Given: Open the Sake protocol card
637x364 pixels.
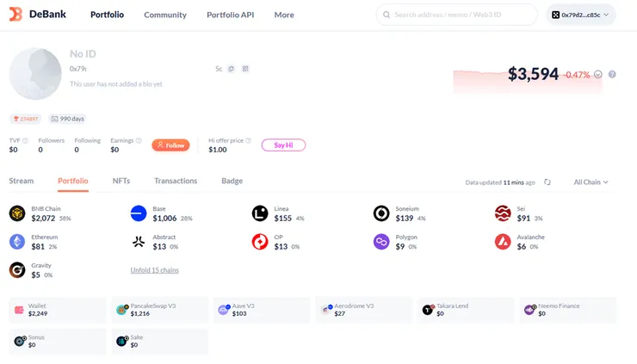Looking at the screenshot, I should (159, 342).
